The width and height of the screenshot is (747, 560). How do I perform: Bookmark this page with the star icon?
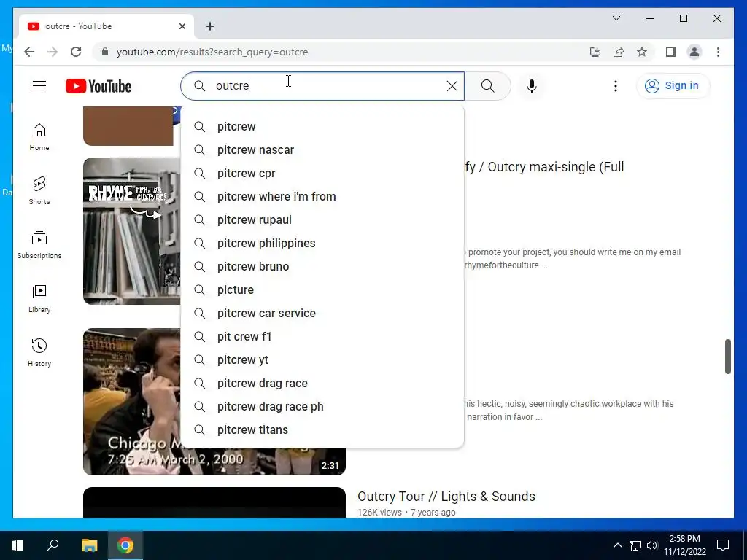pyautogui.click(x=642, y=52)
